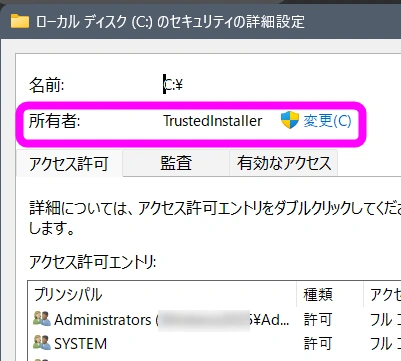Screen dimensions: 401x361
Task: Click the アクセス許可エントリ: label
Action: (93, 262)
